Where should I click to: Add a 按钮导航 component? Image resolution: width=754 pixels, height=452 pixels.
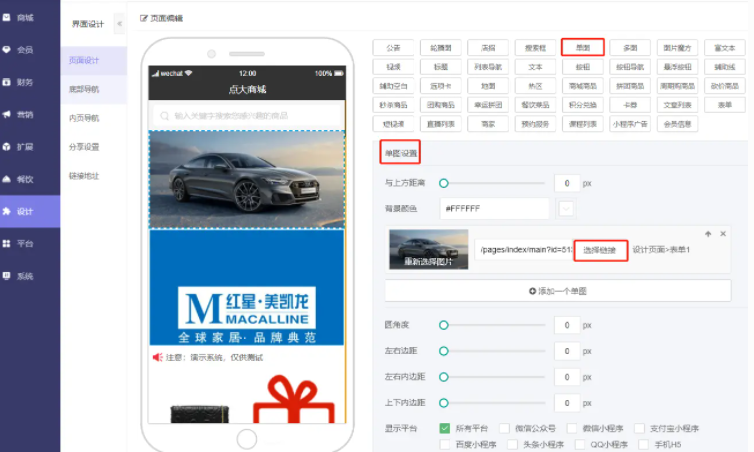pos(630,67)
